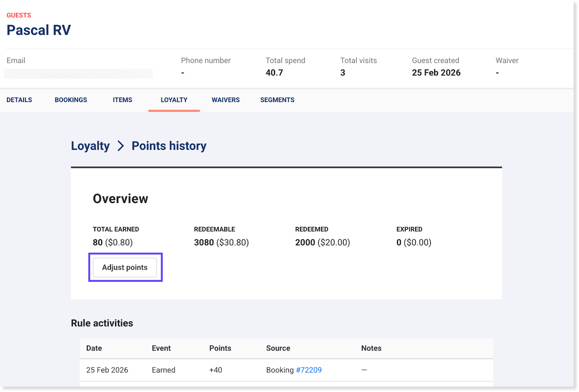This screenshot has height=392, width=579.
Task: Open the Waivers tab
Action: (225, 100)
